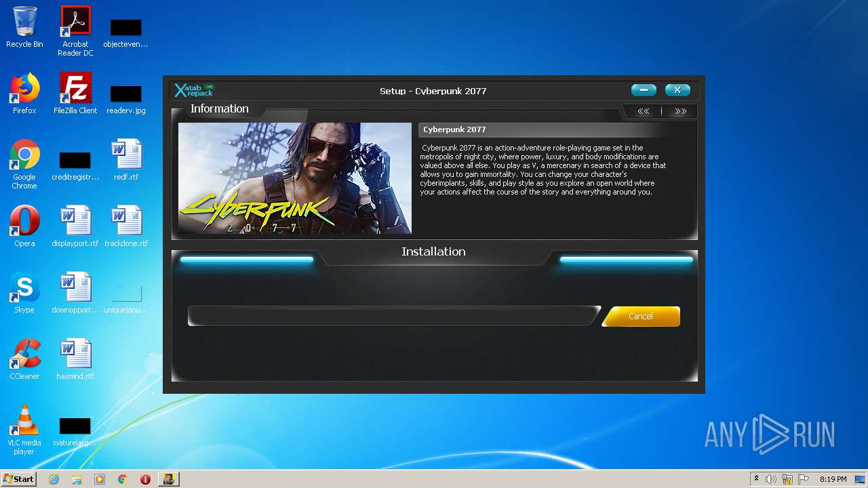Click the Setup - Cyberpunk 2077 title
Image resolution: width=868 pixels, height=488 pixels.
coord(433,91)
